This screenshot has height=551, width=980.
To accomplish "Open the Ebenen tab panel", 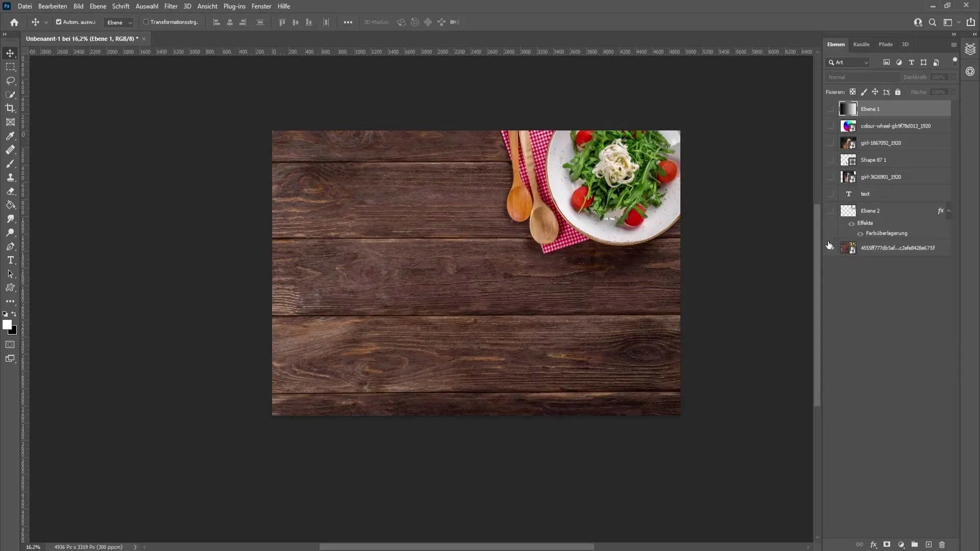I will tap(837, 44).
